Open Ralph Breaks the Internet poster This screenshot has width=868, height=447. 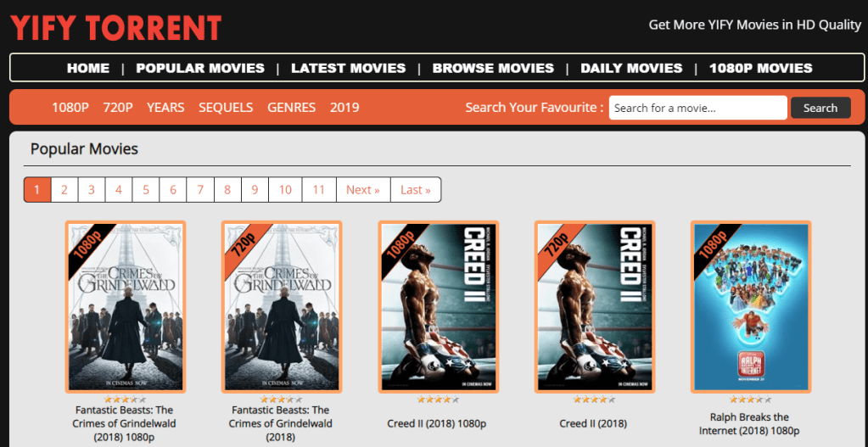751,307
